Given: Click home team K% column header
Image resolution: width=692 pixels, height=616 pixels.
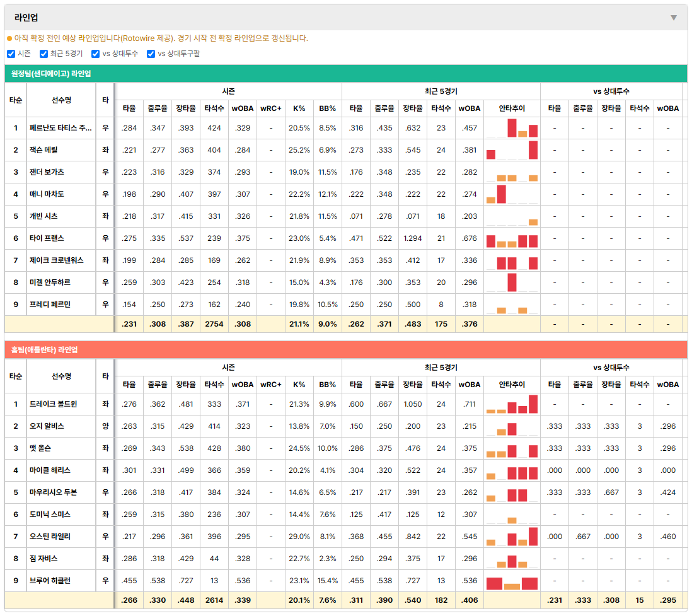Looking at the screenshot, I should click(x=299, y=385).
